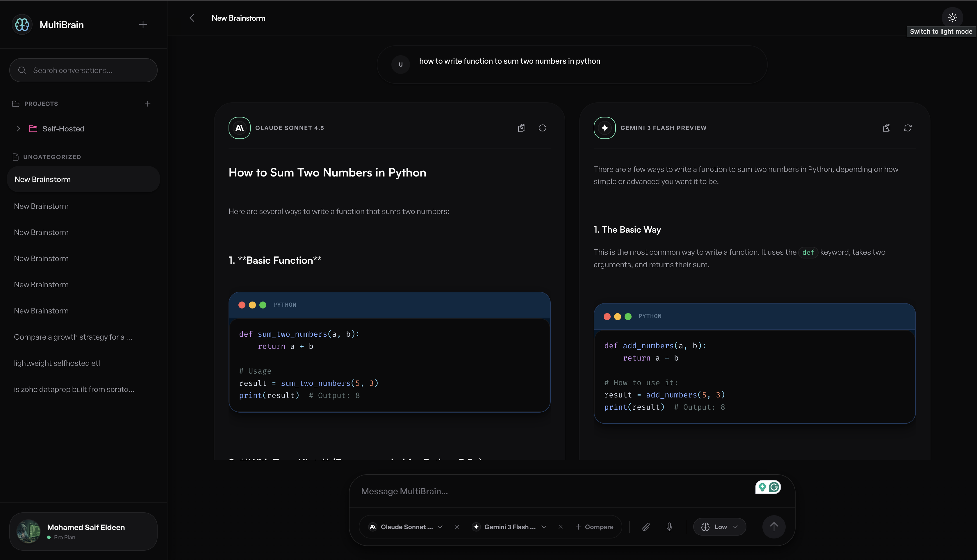This screenshot has height=560, width=977.
Task: Regenerate the Claude Sonnet 4.5 response
Action: tap(542, 128)
